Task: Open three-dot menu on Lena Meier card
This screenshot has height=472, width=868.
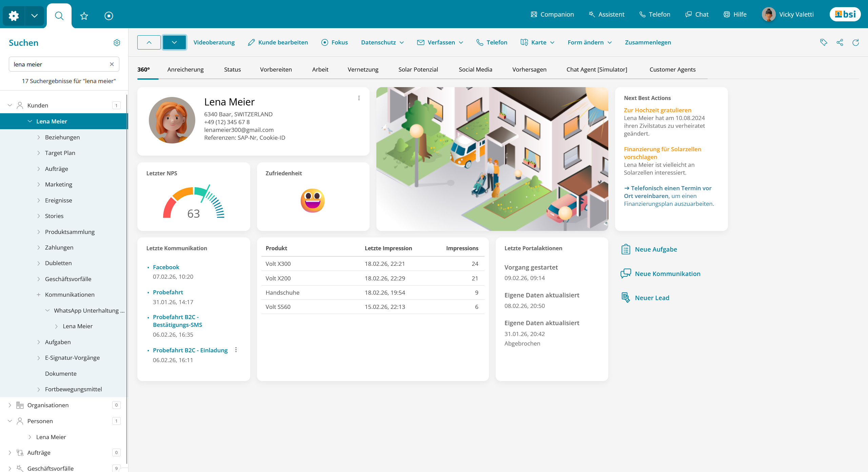Action: (359, 98)
